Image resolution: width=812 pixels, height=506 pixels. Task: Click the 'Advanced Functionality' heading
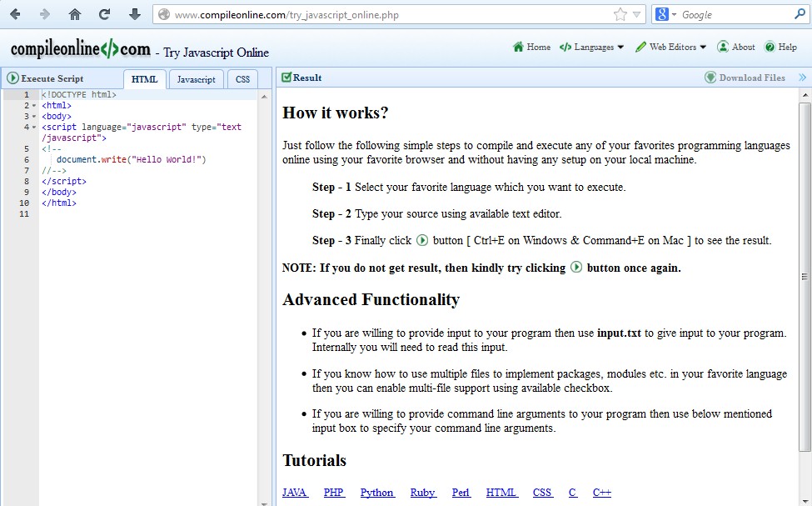[371, 299]
